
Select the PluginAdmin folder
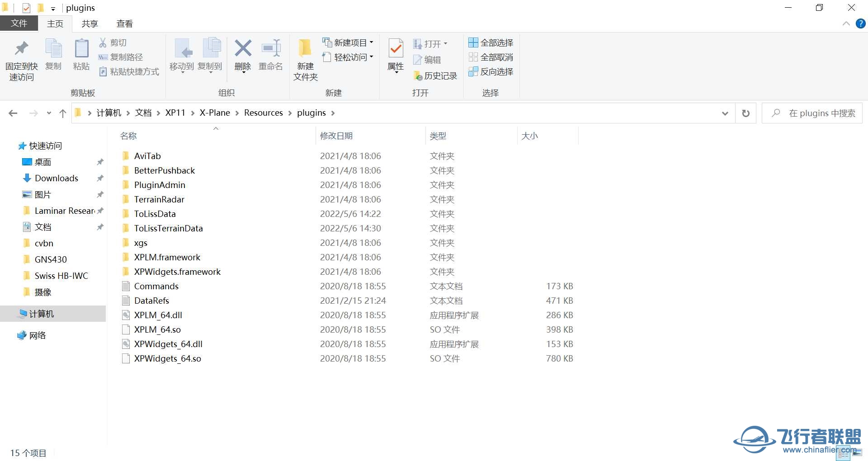pyautogui.click(x=160, y=185)
